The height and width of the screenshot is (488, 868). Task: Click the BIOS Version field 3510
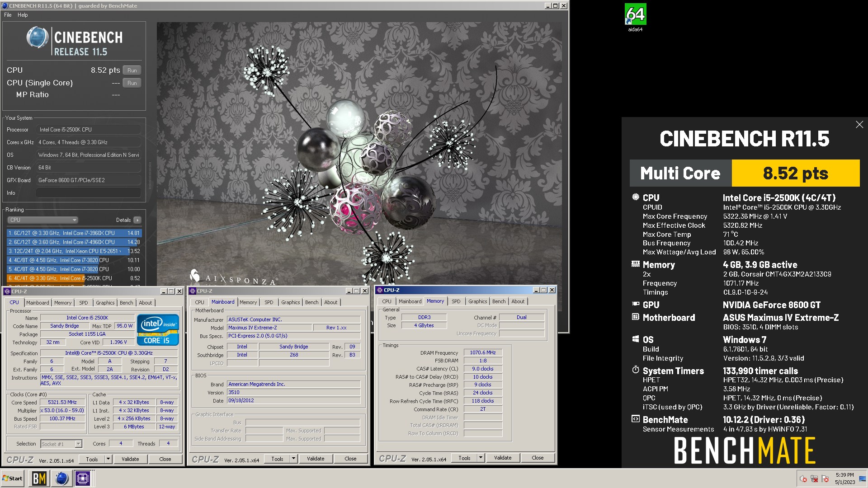pos(293,392)
